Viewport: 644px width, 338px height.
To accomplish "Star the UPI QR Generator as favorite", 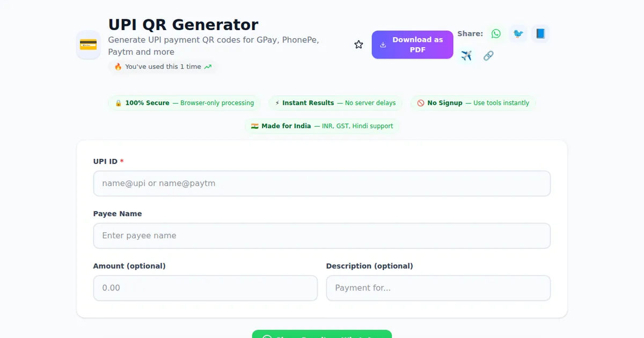I will click(x=358, y=45).
